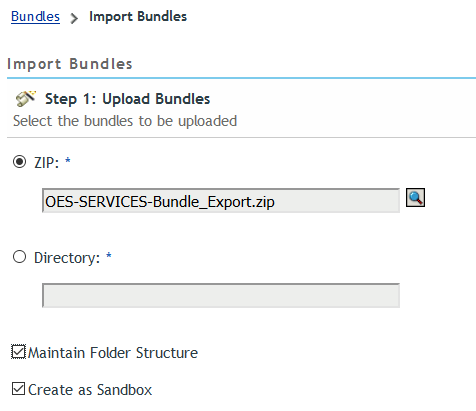Click the required asterisk next to ZIP
476x411 pixels.
click(68, 161)
